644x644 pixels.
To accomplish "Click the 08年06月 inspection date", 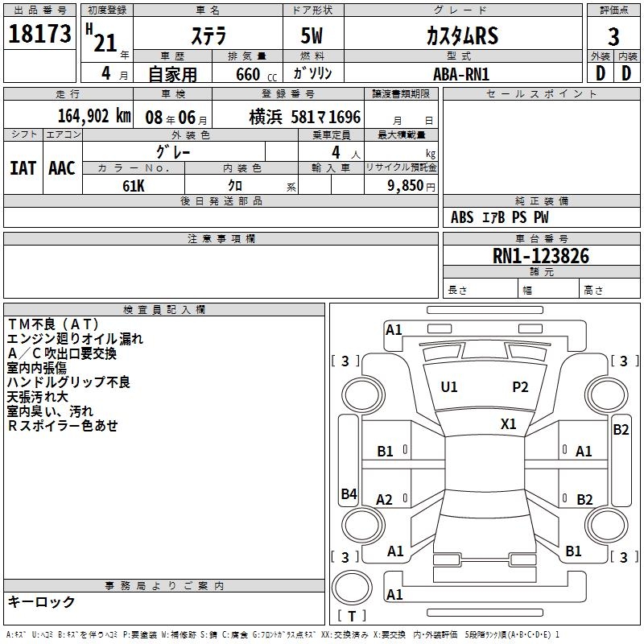I will 176,118.
